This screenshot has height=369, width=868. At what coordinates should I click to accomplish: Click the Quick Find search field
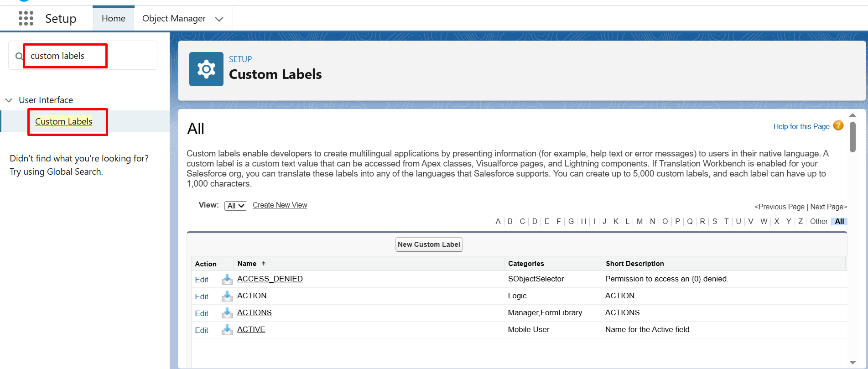click(83, 56)
